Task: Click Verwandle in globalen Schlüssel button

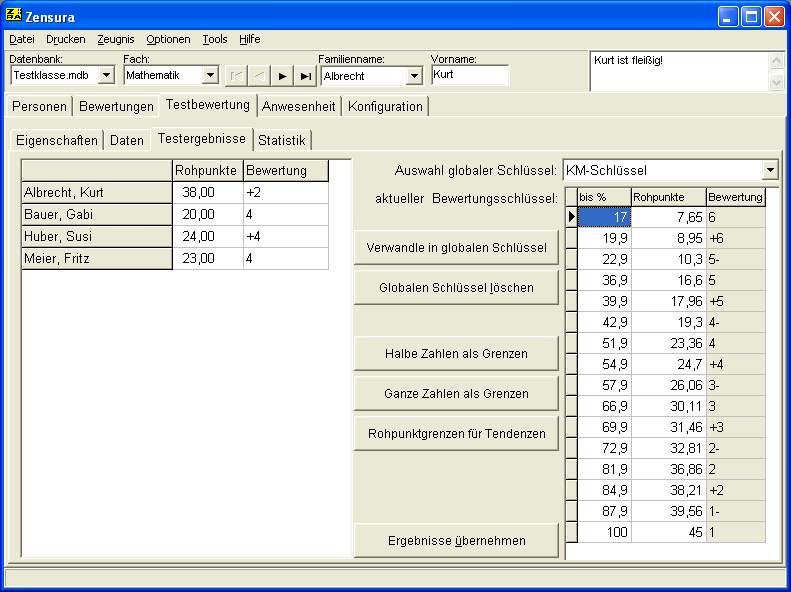Action: tap(457, 248)
